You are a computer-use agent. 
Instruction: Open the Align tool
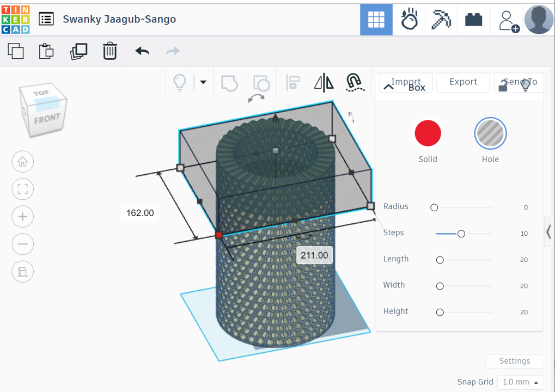(x=292, y=83)
